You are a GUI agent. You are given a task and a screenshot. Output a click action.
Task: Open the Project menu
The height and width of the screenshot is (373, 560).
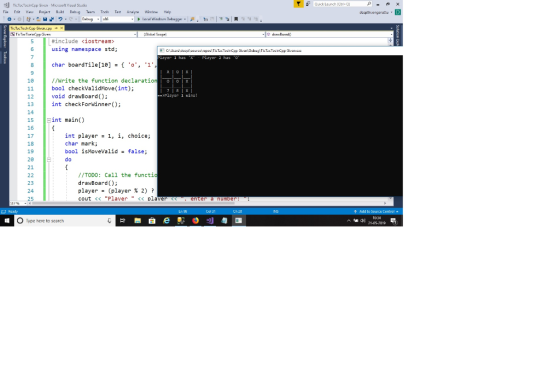[44, 12]
